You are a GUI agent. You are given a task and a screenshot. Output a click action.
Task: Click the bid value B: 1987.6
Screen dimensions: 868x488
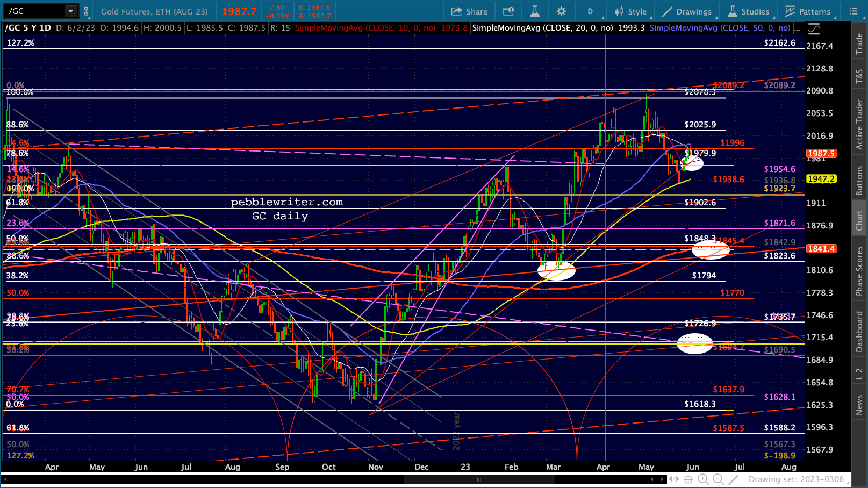314,8
